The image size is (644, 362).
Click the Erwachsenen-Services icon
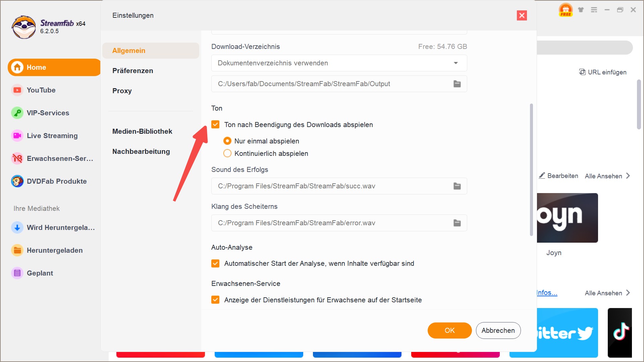pyautogui.click(x=17, y=158)
